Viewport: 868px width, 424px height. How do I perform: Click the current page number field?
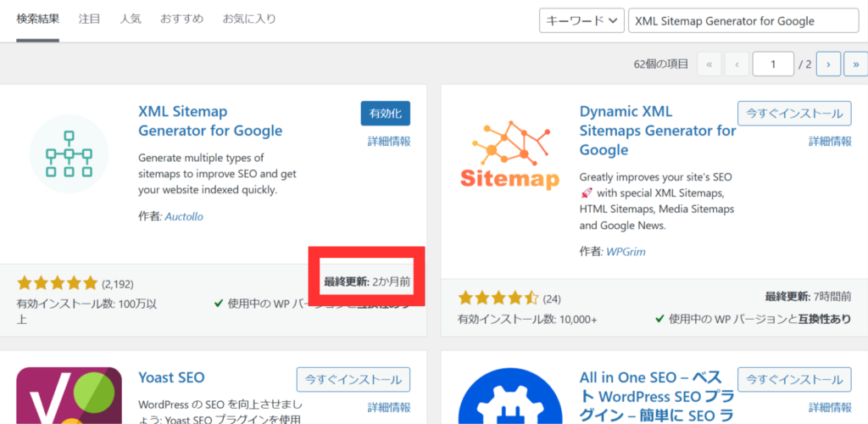click(773, 64)
